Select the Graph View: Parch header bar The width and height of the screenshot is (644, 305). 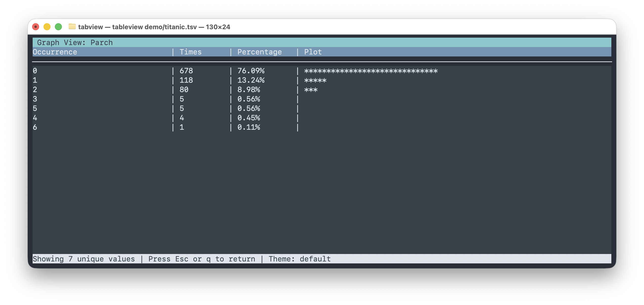(75, 42)
